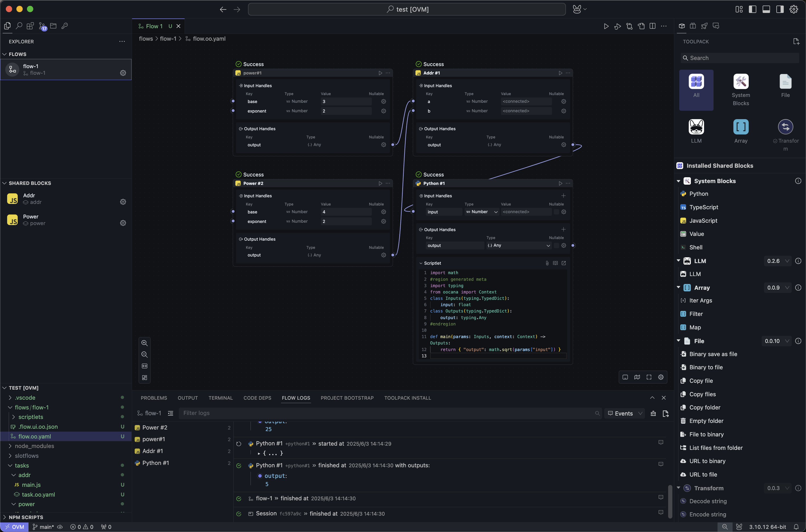
Task: Add input handle to Python #1
Action: [x=563, y=196]
